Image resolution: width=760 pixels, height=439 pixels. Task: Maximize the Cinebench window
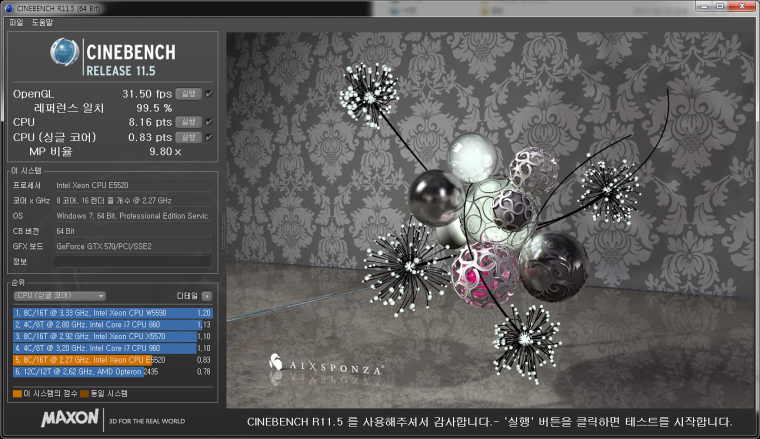tap(720, 6)
